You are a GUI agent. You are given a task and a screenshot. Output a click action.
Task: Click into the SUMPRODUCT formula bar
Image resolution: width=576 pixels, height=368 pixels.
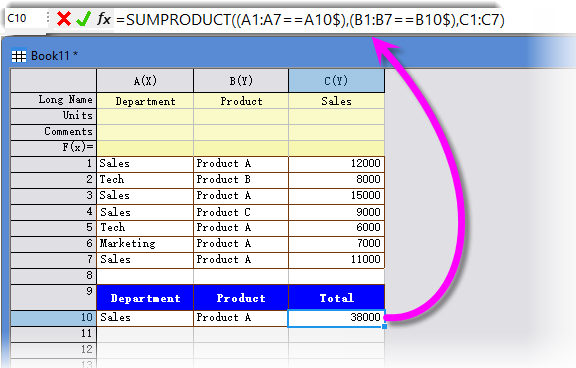(310, 19)
